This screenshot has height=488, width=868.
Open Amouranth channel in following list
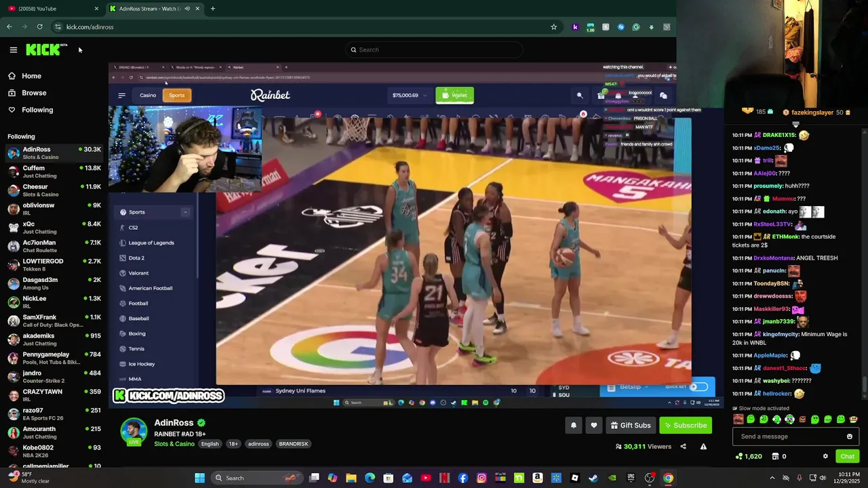pos(54,432)
